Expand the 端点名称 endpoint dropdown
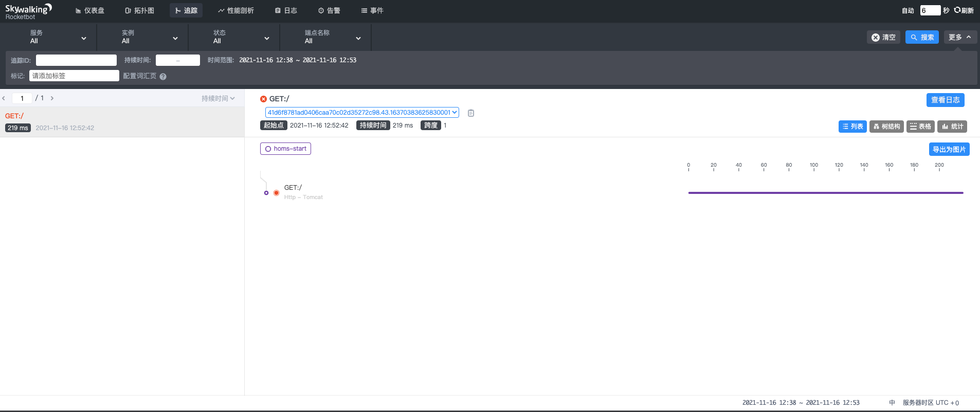 (x=325, y=37)
